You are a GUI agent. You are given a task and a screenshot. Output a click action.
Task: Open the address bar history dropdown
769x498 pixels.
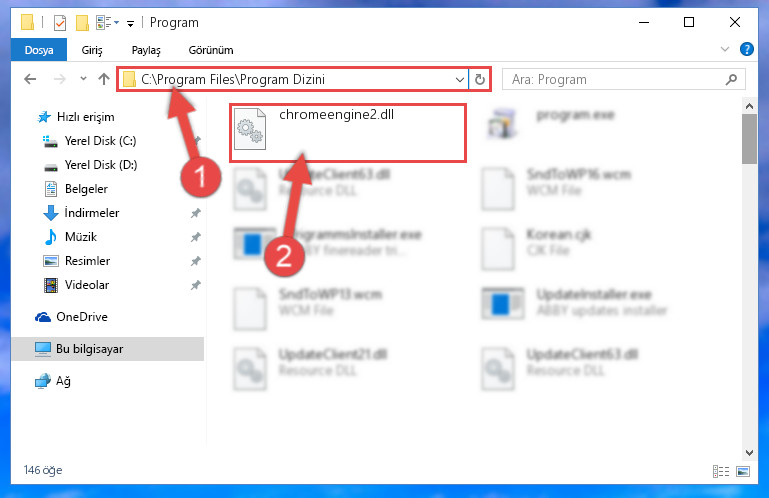click(460, 79)
